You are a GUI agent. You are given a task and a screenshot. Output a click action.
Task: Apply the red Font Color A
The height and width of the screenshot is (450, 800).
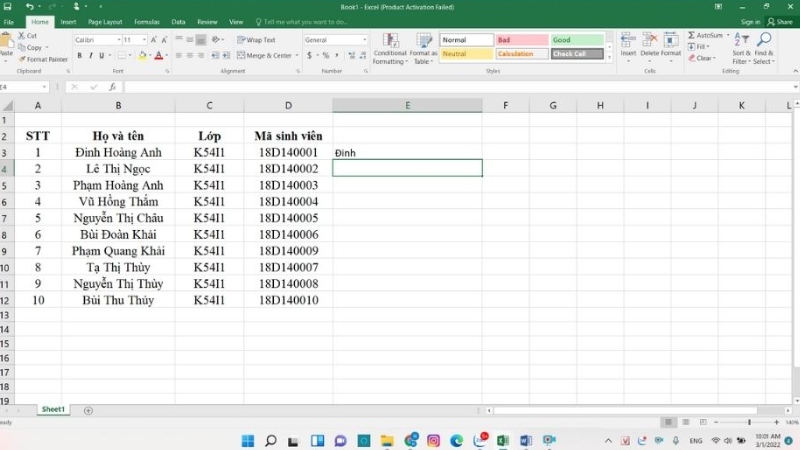[x=159, y=55]
